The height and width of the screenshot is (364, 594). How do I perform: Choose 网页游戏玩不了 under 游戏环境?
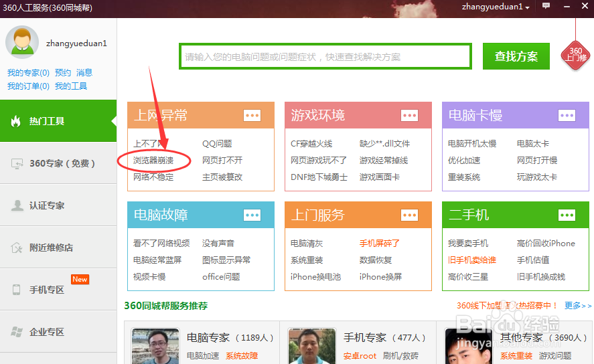tap(319, 161)
